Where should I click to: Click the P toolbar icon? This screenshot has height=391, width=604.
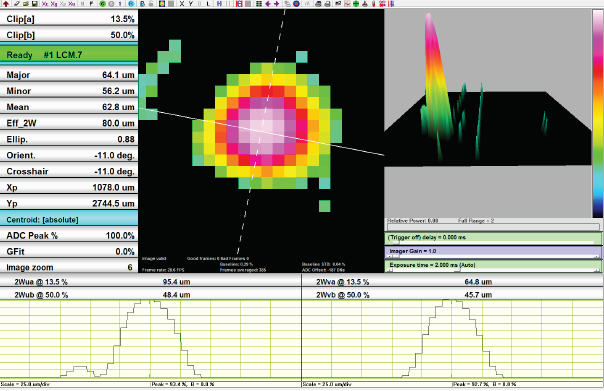click(91, 4)
